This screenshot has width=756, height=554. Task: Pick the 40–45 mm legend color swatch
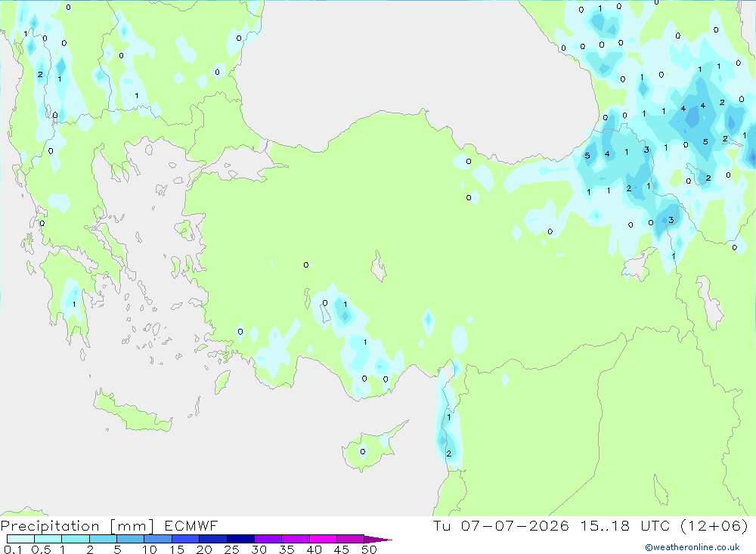[323, 539]
